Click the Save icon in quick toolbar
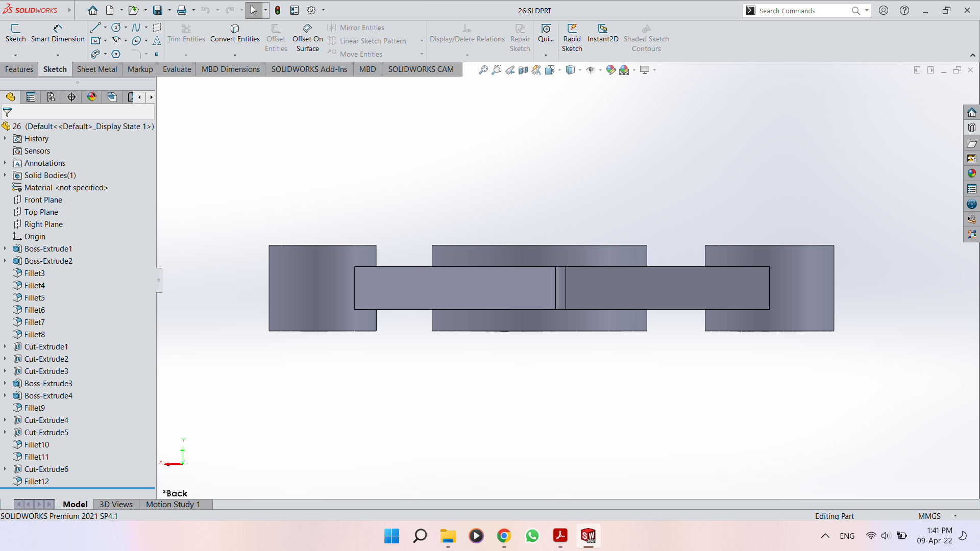The height and width of the screenshot is (551, 980). tap(158, 10)
